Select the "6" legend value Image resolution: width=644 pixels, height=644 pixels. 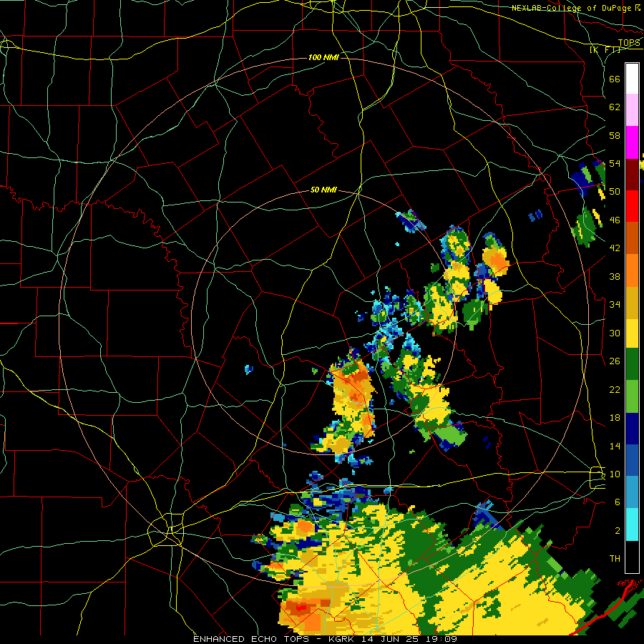point(618,502)
